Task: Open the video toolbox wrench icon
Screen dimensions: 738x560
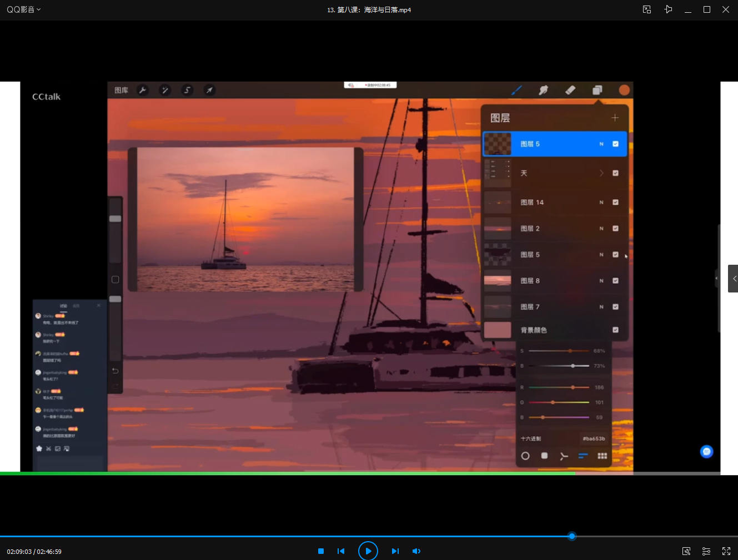Action: (686, 551)
